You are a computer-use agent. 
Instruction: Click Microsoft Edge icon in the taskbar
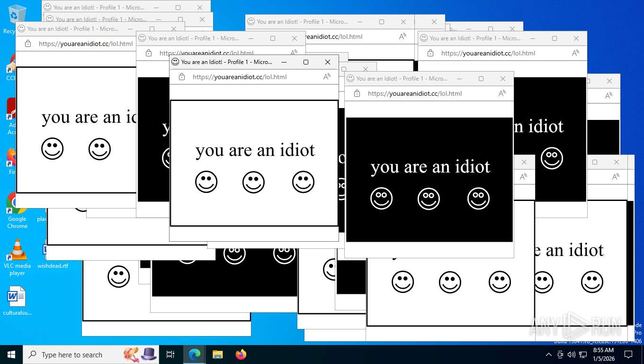click(195, 355)
